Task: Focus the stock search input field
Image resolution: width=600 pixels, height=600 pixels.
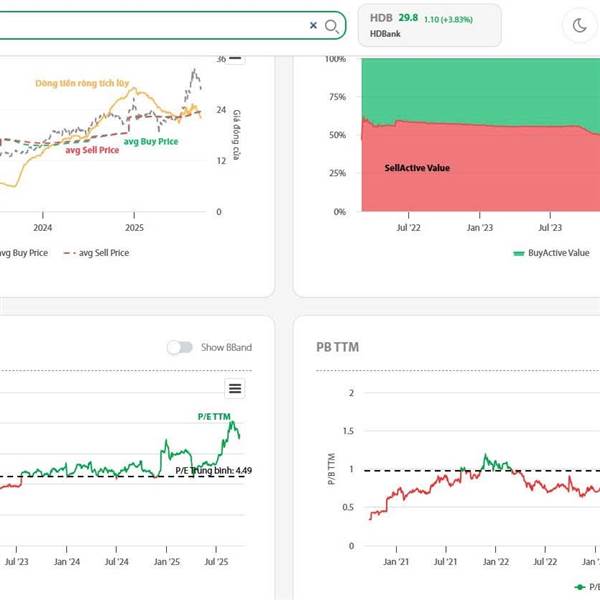Action: 153,25
